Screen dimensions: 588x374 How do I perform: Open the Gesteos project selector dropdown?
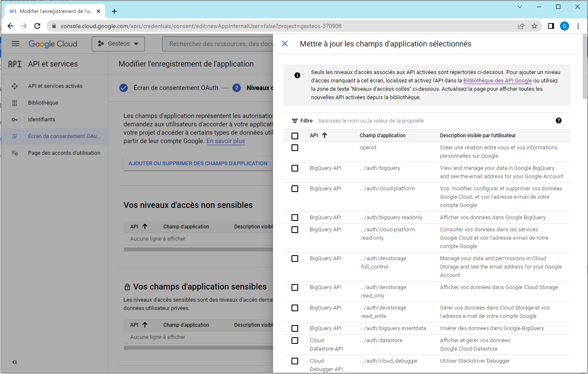(x=118, y=44)
